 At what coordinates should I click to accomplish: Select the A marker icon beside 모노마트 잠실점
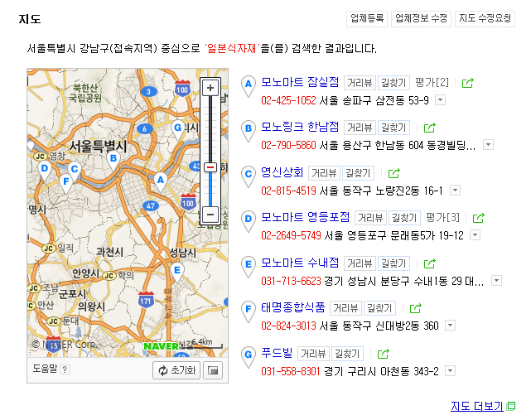tap(248, 84)
